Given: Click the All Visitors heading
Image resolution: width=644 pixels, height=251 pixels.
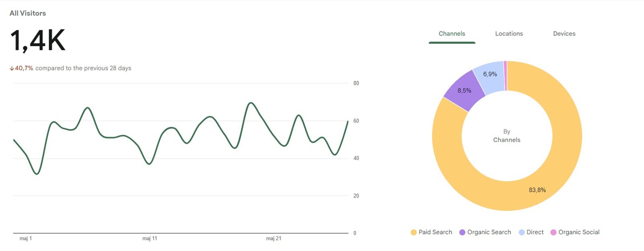Looking at the screenshot, I should click(28, 13).
